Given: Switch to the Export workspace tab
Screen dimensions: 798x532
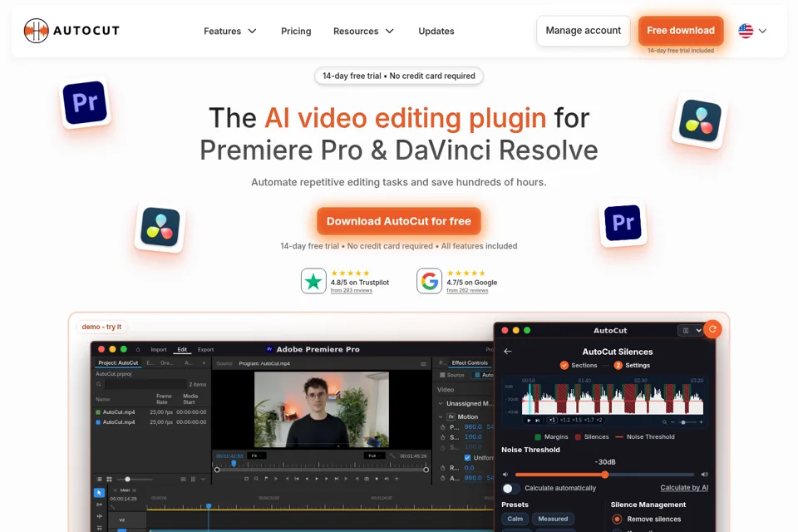Looking at the screenshot, I should pyautogui.click(x=205, y=350).
